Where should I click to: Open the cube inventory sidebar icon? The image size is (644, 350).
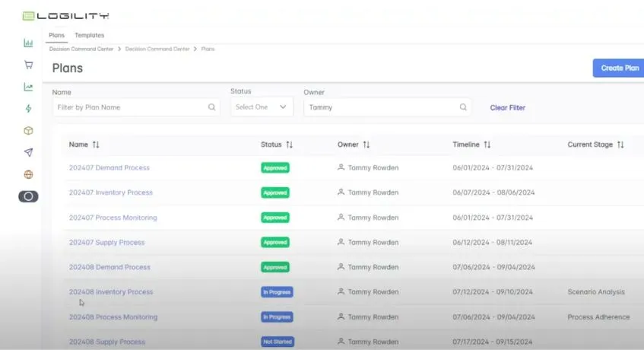click(28, 131)
